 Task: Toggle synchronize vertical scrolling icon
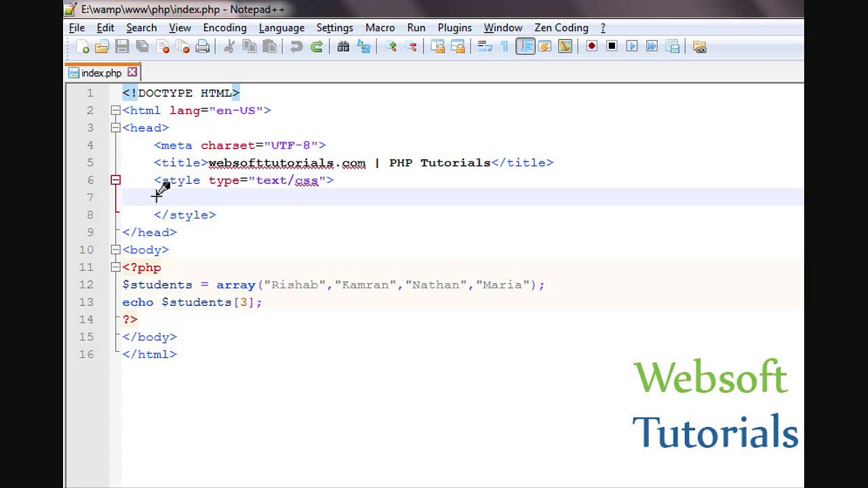(438, 47)
